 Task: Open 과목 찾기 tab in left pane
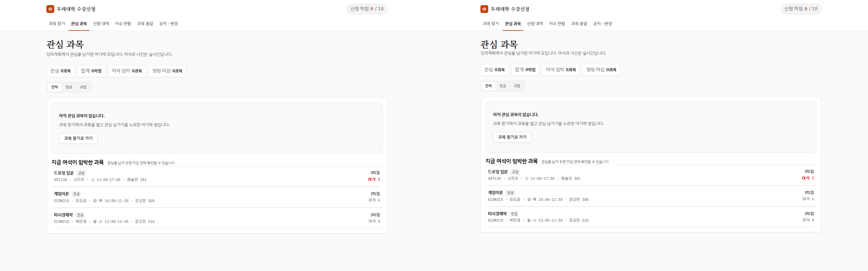click(x=57, y=23)
